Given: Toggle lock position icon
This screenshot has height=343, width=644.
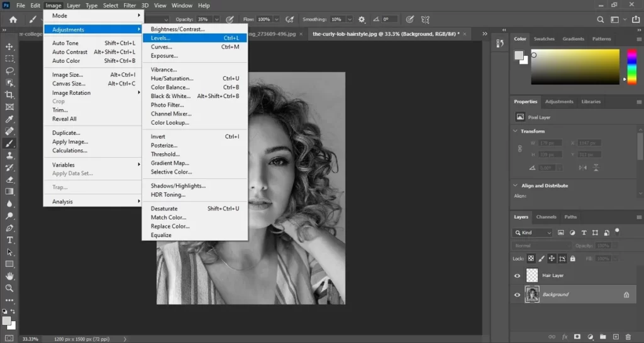Looking at the screenshot, I should click(x=552, y=258).
